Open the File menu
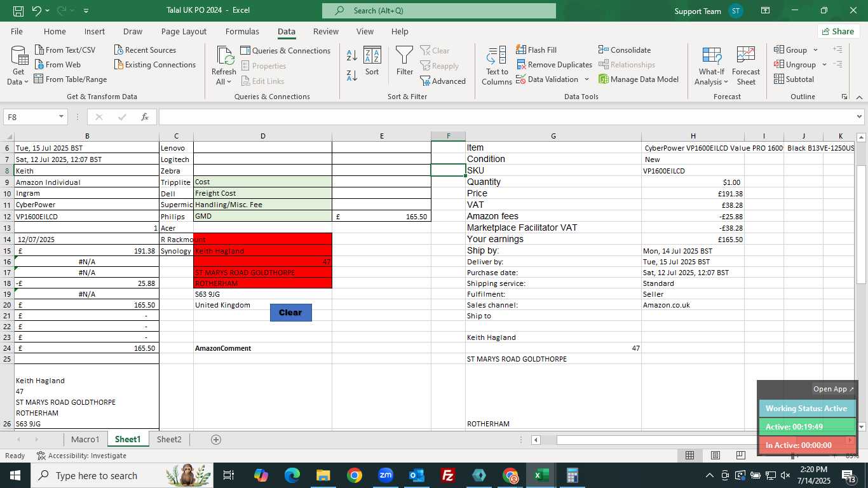Image resolution: width=868 pixels, height=488 pixels. click(17, 31)
